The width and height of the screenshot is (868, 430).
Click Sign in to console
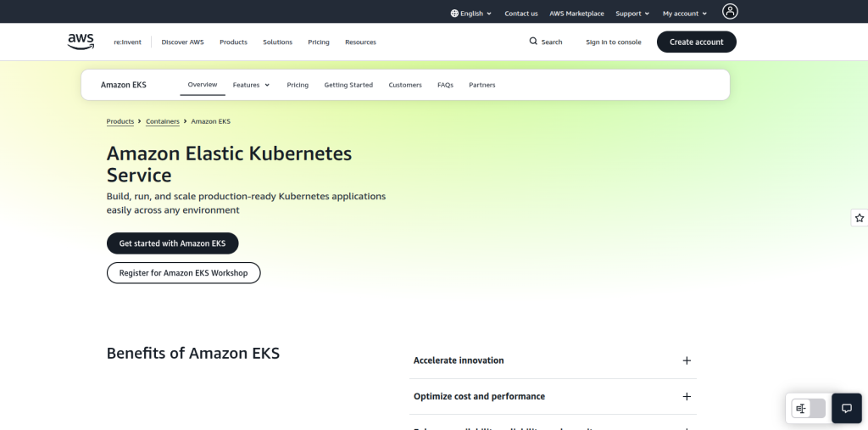(614, 42)
